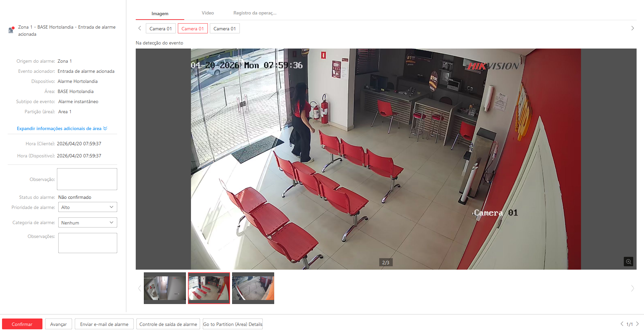Expand informações adicionais de área
Viewport: 644px width, 333px height.
pos(62,128)
